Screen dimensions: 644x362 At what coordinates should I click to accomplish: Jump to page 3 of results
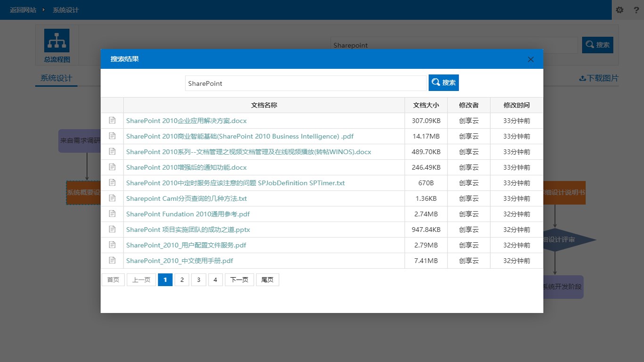coord(198,280)
